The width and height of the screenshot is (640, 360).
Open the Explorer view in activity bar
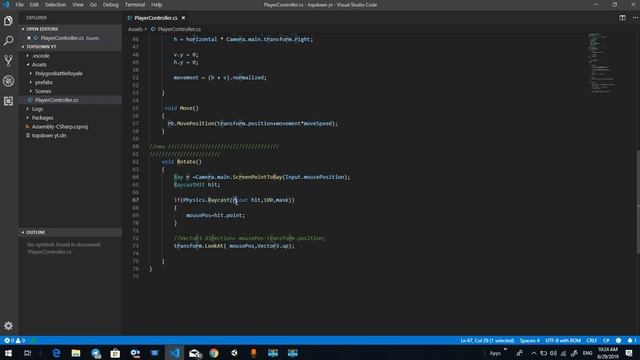(9, 21)
